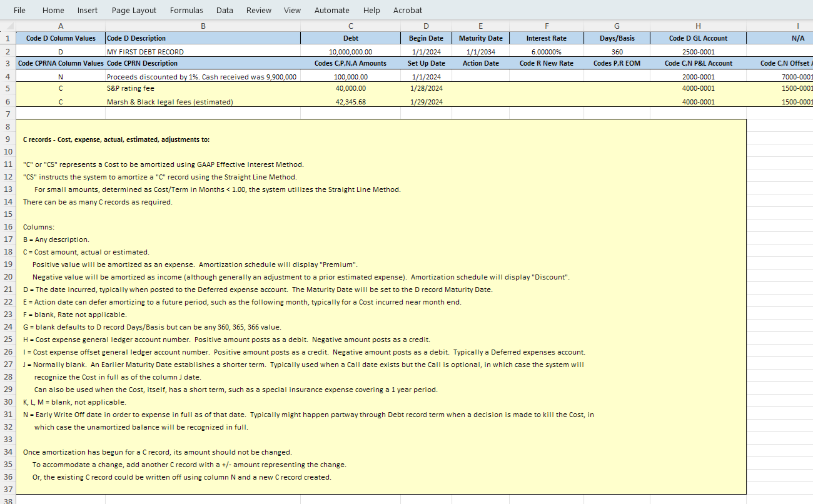Select amount 40,000.00 cell

[x=350, y=89]
